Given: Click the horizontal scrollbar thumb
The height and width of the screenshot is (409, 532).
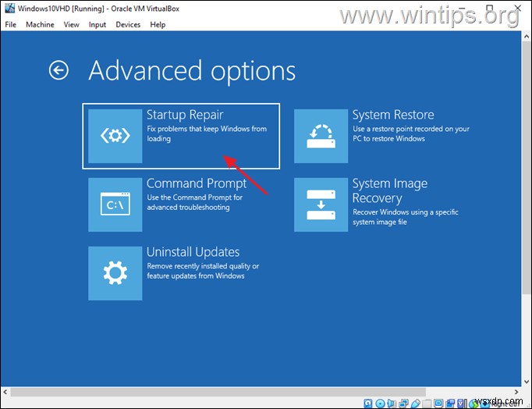Looking at the screenshot, I should tap(218, 392).
